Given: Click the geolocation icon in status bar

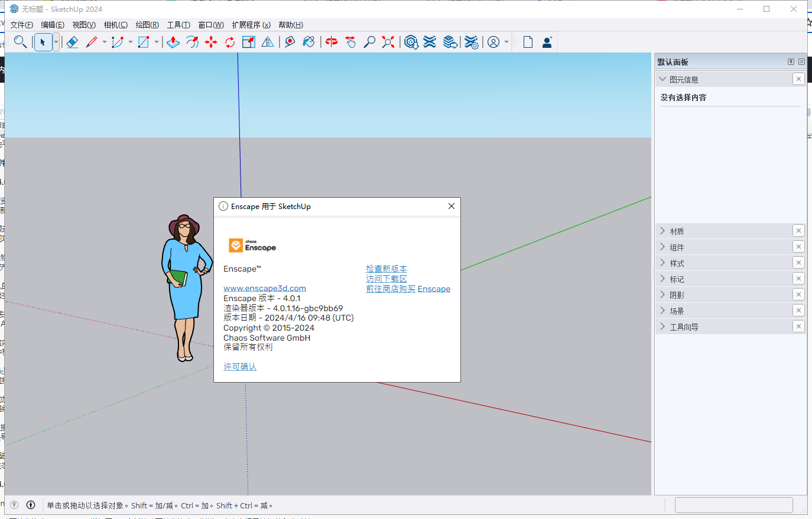Looking at the screenshot, I should (x=14, y=505).
